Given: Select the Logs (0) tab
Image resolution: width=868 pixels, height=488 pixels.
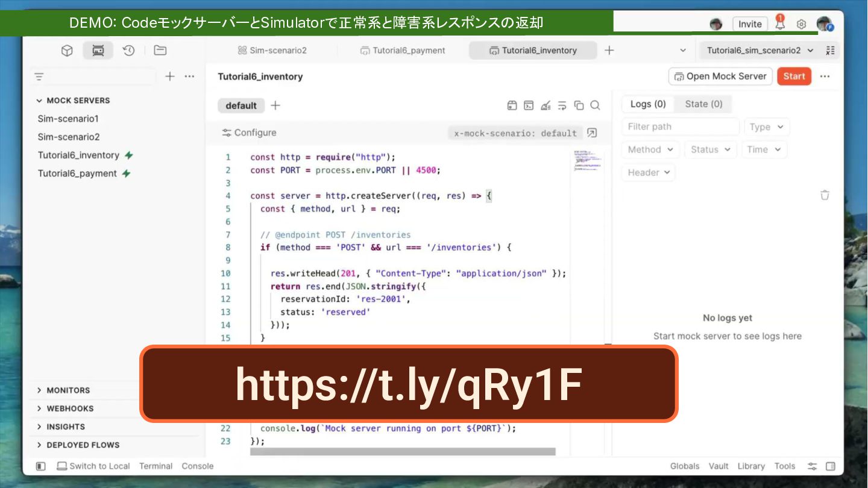Looking at the screenshot, I should point(648,104).
